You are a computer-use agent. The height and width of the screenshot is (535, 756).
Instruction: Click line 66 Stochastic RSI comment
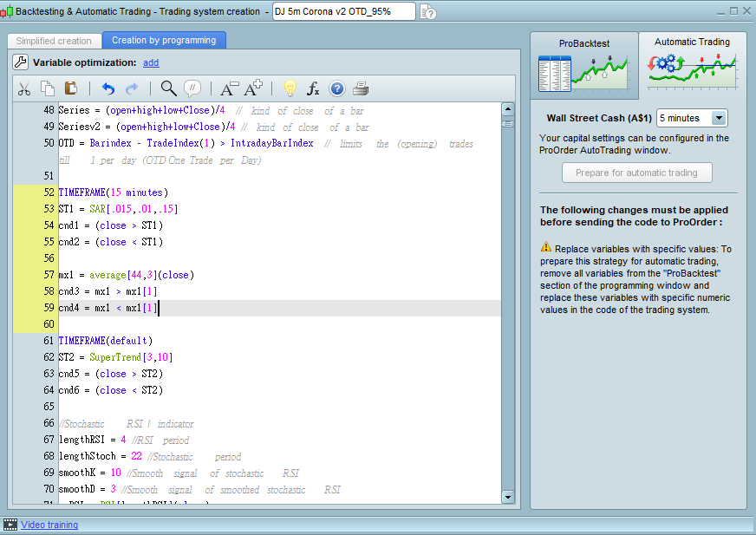coord(126,423)
